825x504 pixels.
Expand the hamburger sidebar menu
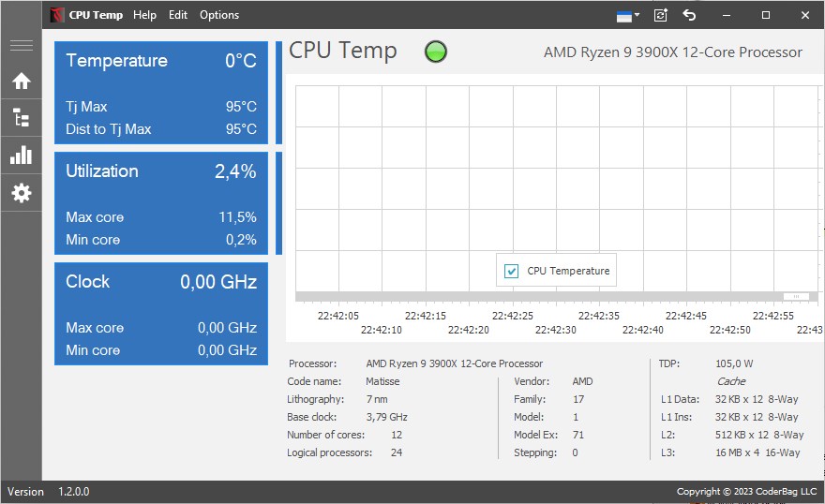click(21, 46)
